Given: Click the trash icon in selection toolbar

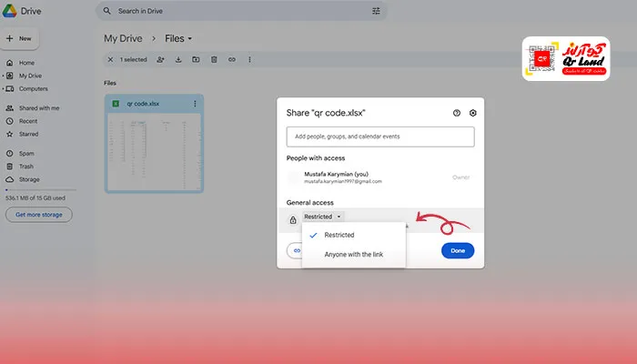Looking at the screenshot, I should [214, 59].
